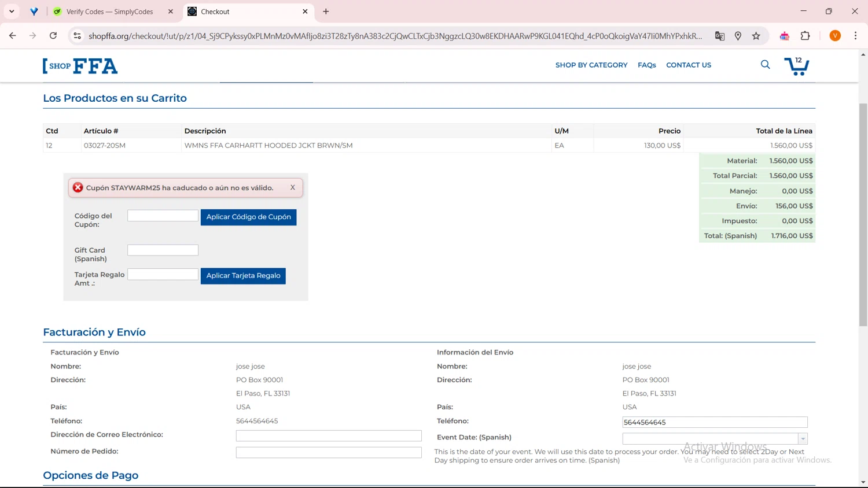Focus the Gift Card (Spanish) input field
Image resolution: width=868 pixels, height=488 pixels.
pyautogui.click(x=163, y=250)
